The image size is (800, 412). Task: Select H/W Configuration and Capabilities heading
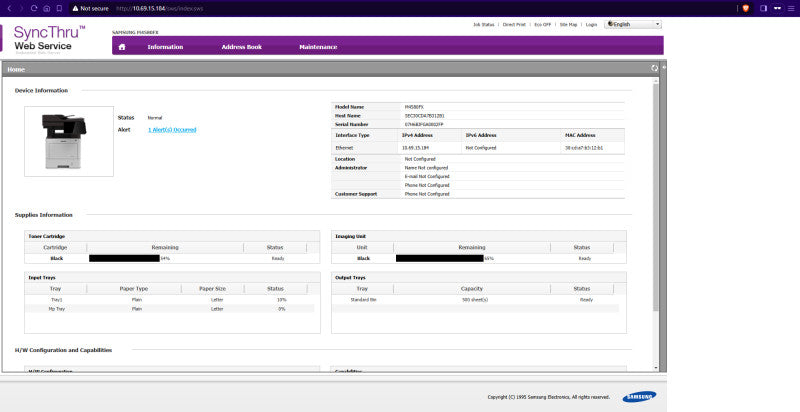point(63,350)
